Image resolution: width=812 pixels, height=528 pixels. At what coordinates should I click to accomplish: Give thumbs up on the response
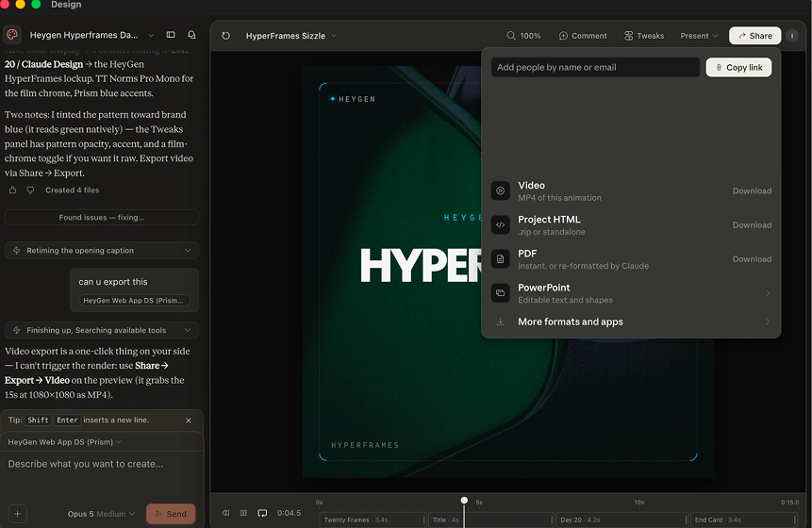point(13,190)
